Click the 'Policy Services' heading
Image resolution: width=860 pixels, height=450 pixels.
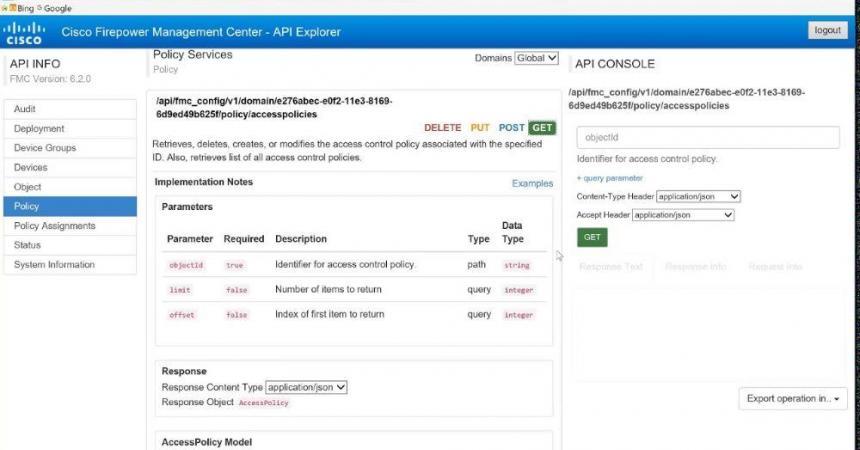[193, 54]
